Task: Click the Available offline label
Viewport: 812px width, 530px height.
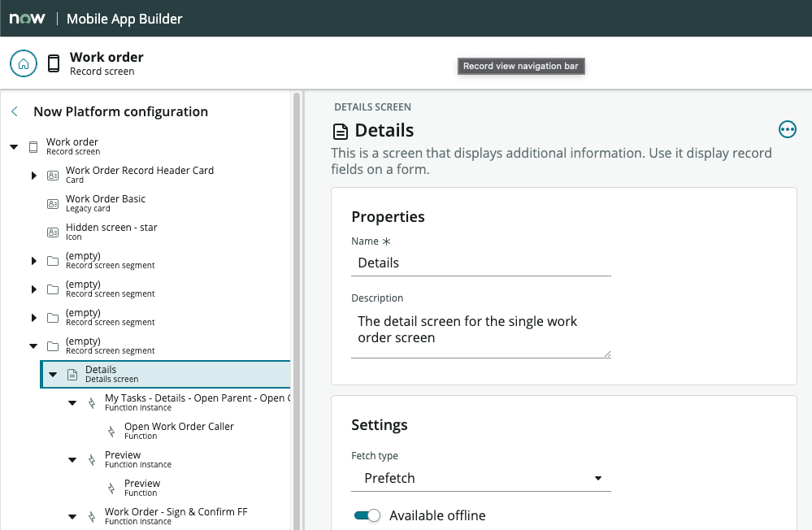Action: pyautogui.click(x=437, y=515)
